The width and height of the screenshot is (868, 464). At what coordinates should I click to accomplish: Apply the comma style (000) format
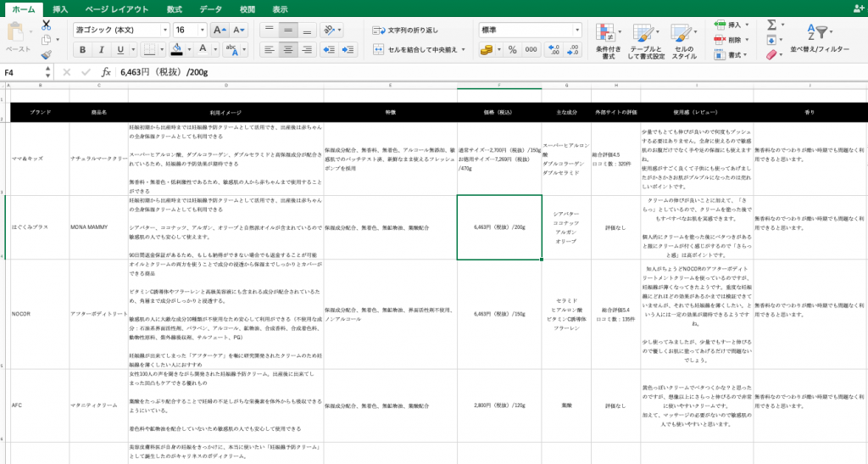click(531, 50)
